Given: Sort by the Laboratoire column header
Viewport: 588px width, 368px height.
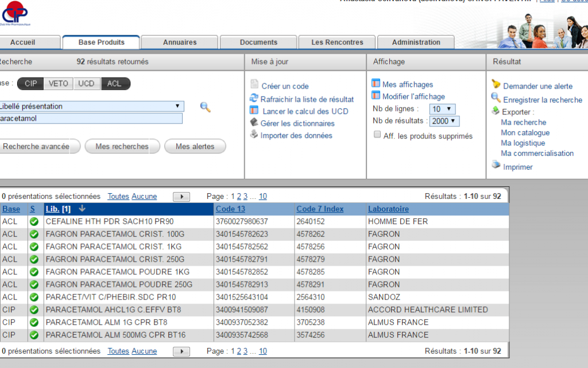Looking at the screenshot, I should [x=389, y=209].
